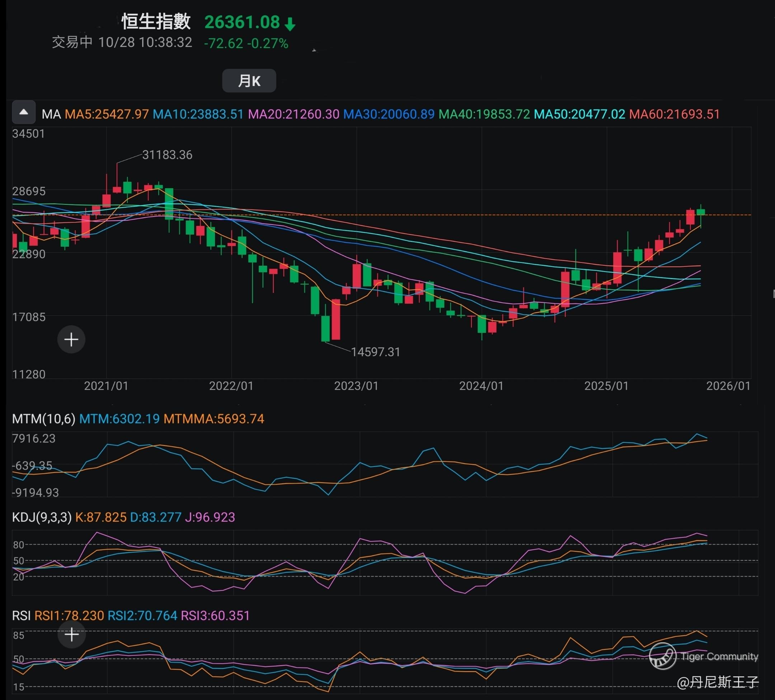Collapse the MA indicator legend arrow

(x=23, y=113)
